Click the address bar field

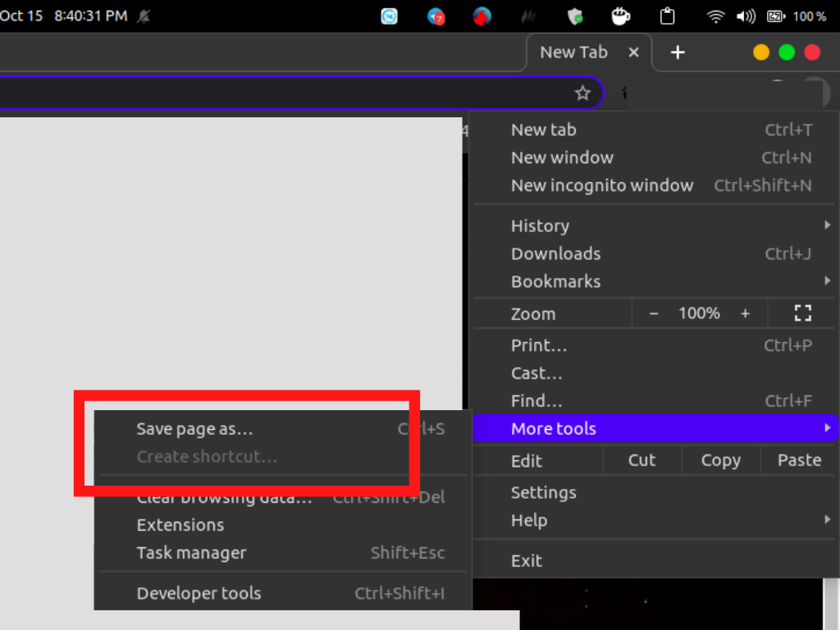point(300,94)
